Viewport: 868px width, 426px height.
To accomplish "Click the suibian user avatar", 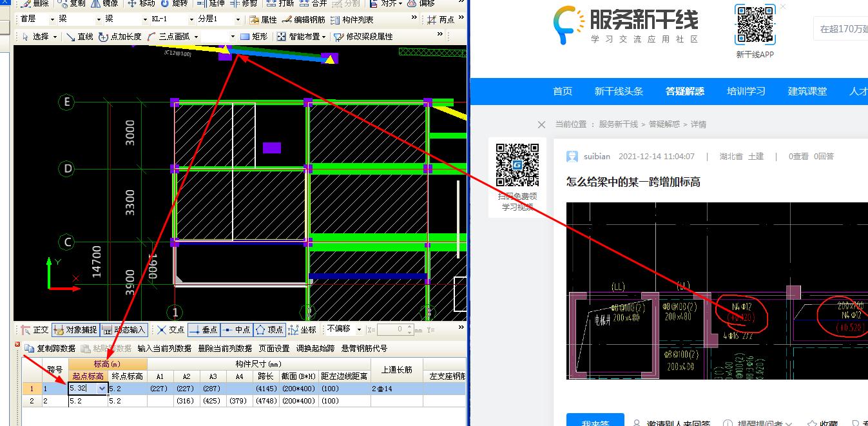I will click(572, 157).
